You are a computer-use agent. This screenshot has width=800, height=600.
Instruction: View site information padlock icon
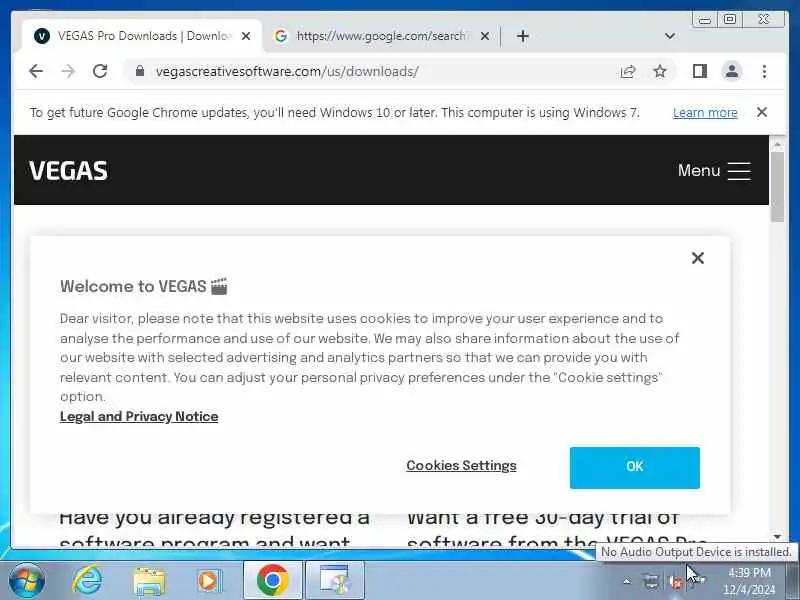click(140, 71)
